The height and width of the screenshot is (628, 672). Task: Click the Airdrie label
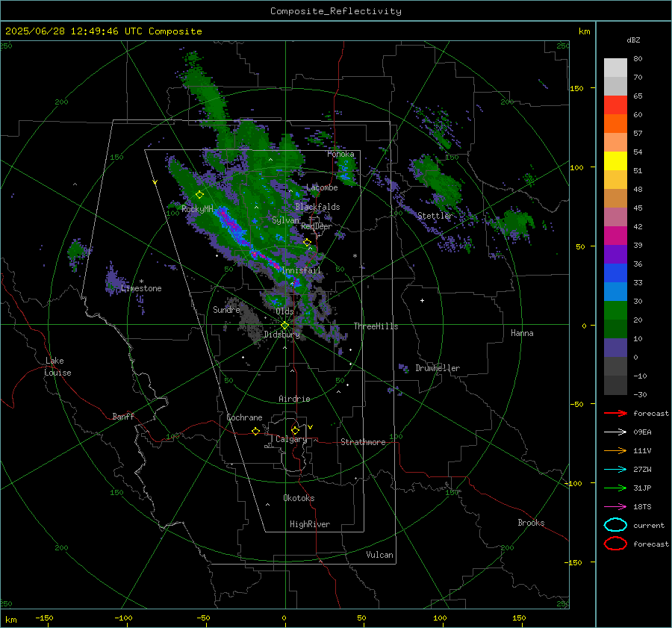pyautogui.click(x=294, y=399)
